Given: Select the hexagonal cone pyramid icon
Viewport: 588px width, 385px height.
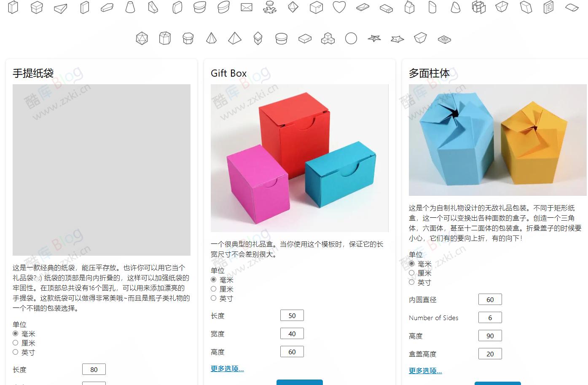Looking at the screenshot, I should pyautogui.click(x=211, y=38).
